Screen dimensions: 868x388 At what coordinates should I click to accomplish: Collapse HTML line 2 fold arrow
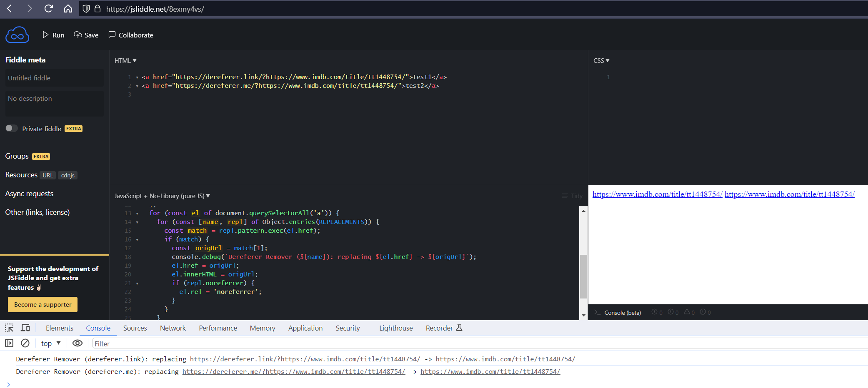[x=137, y=86]
